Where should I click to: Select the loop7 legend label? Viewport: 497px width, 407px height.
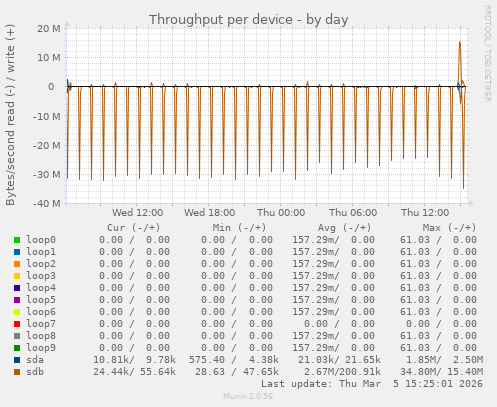point(41,324)
